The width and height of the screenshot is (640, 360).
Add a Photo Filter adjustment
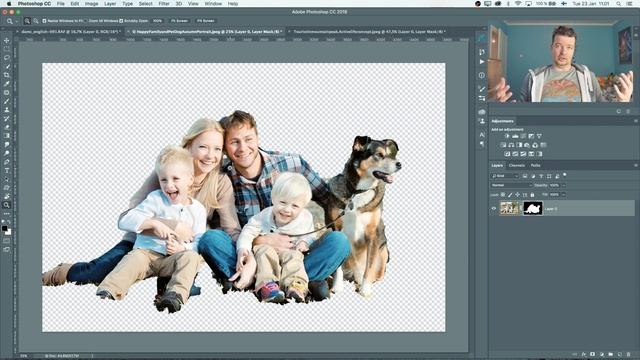pyautogui.click(x=527, y=145)
